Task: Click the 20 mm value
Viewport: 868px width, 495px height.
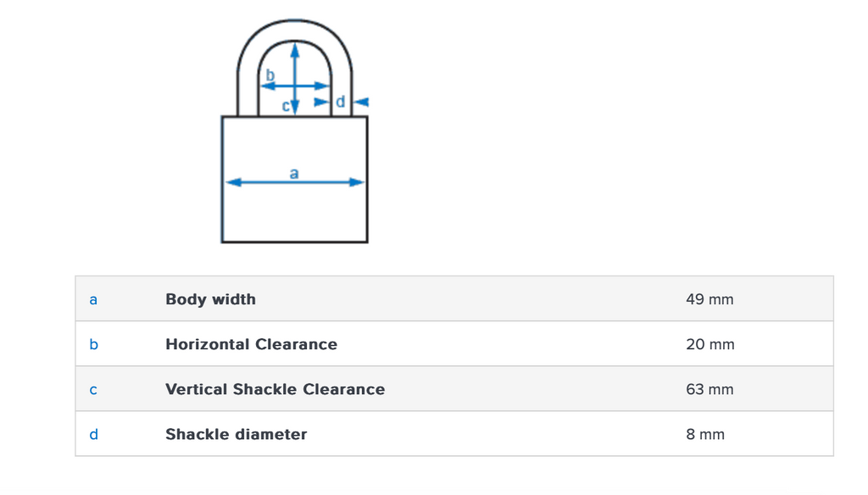Action: tap(710, 344)
